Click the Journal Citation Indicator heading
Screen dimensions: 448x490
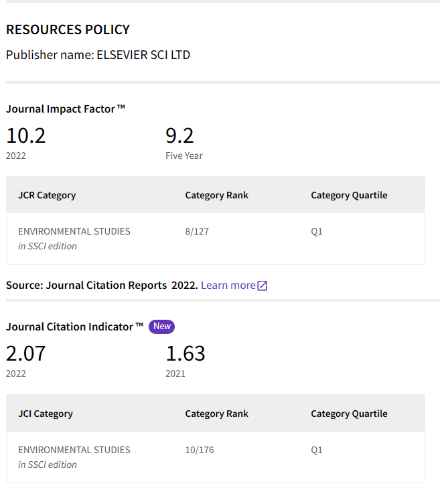[x=74, y=327]
